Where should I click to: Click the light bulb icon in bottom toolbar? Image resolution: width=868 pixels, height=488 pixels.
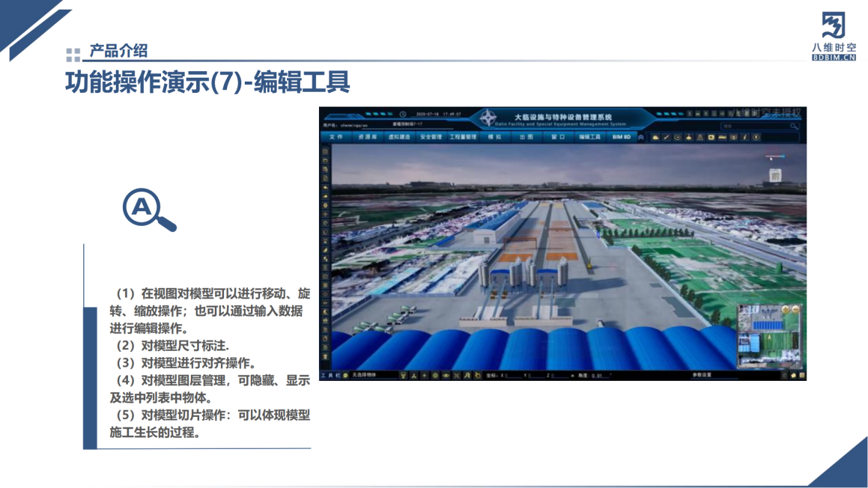pyautogui.click(x=404, y=374)
